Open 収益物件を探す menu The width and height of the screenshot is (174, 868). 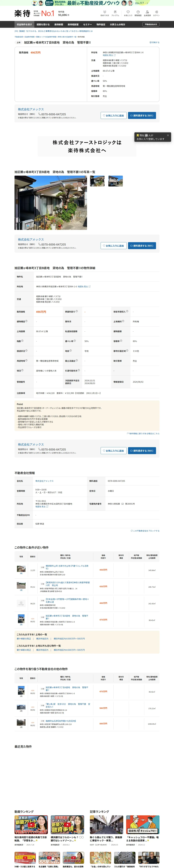coord(24,25)
